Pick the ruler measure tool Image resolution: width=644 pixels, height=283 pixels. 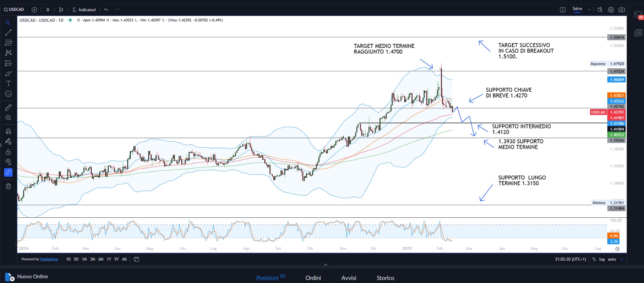click(8, 107)
